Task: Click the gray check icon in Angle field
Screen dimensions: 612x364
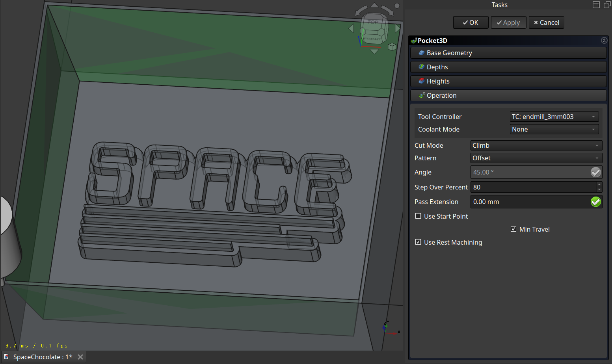Action: (x=595, y=172)
